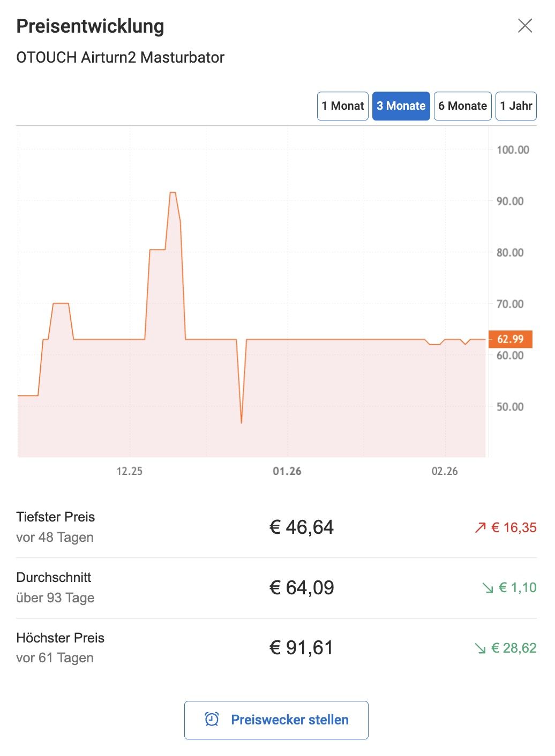Click the red upward arrow beside € 16,35

point(480,528)
